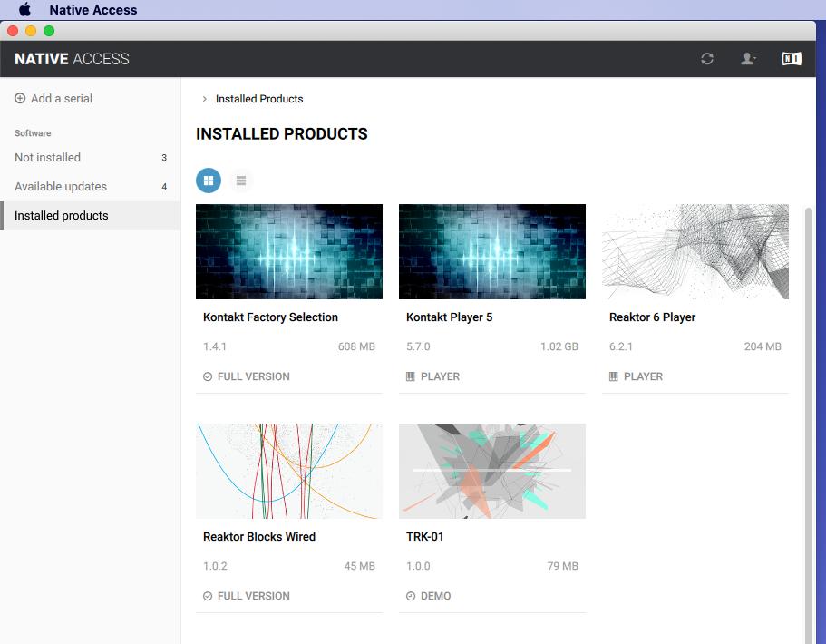Click the Kontakt Player 5 thumbnail
826x644 pixels.
coord(492,251)
